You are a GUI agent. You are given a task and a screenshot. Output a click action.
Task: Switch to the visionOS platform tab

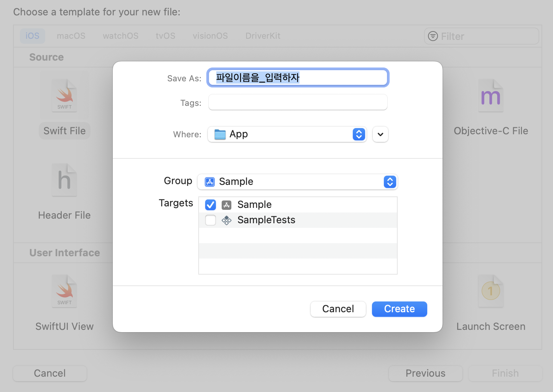210,36
